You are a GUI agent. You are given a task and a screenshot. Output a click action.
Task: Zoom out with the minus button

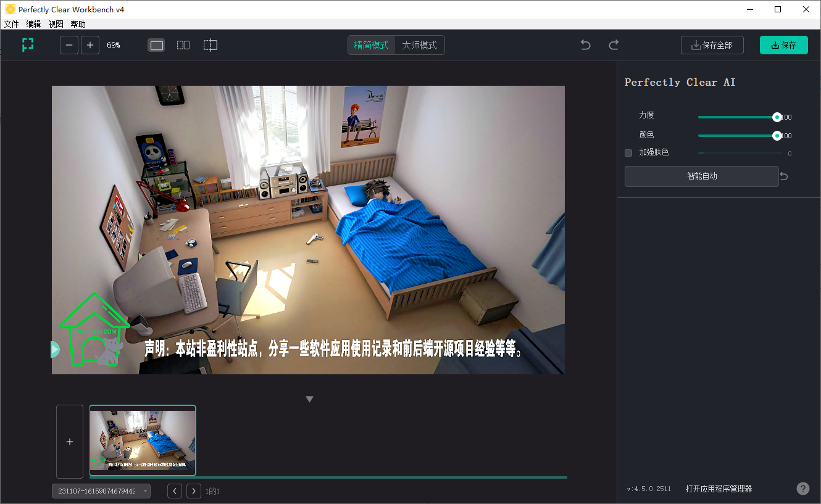pos(69,45)
